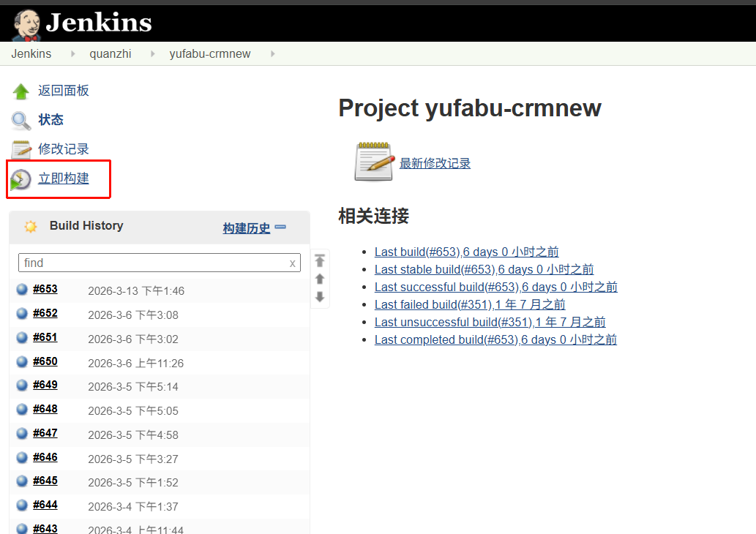The width and height of the screenshot is (756, 534).
Task: Open 最新修改记录 link
Action: tap(435, 163)
